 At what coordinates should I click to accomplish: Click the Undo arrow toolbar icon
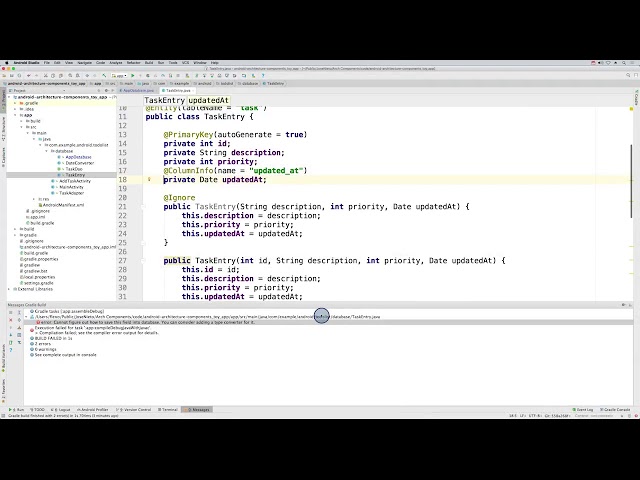point(29,76)
